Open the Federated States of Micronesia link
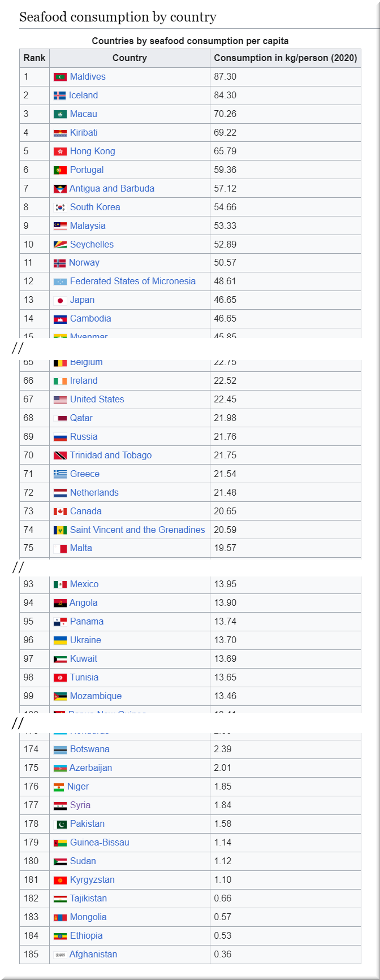Viewport: 380px width, 980px height. pyautogui.click(x=132, y=281)
